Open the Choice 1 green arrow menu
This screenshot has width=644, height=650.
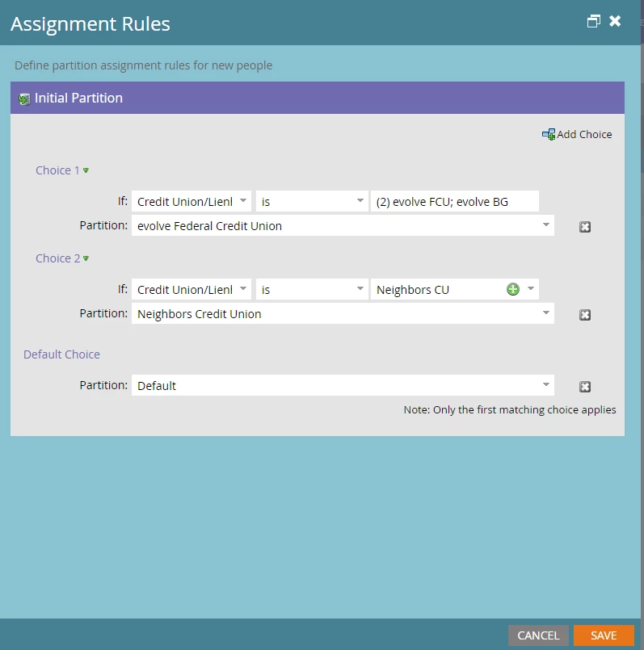point(86,170)
